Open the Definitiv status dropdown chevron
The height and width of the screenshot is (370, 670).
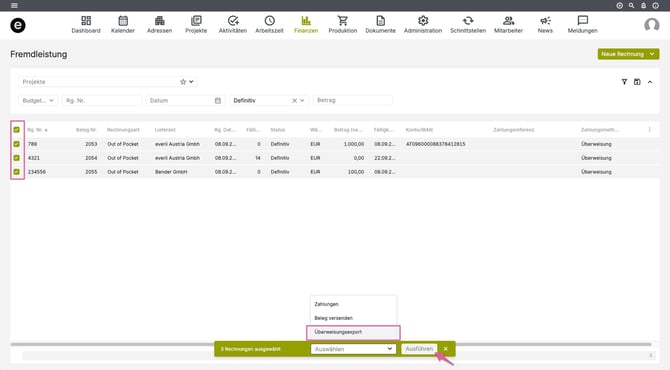[302, 100]
